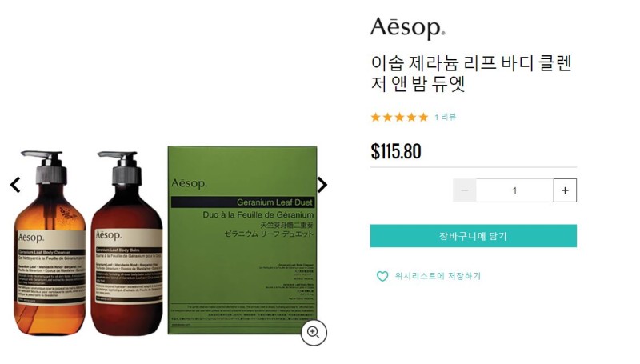Advance to the next product image arrow
Screen dimensions: 640x364
click(x=322, y=185)
